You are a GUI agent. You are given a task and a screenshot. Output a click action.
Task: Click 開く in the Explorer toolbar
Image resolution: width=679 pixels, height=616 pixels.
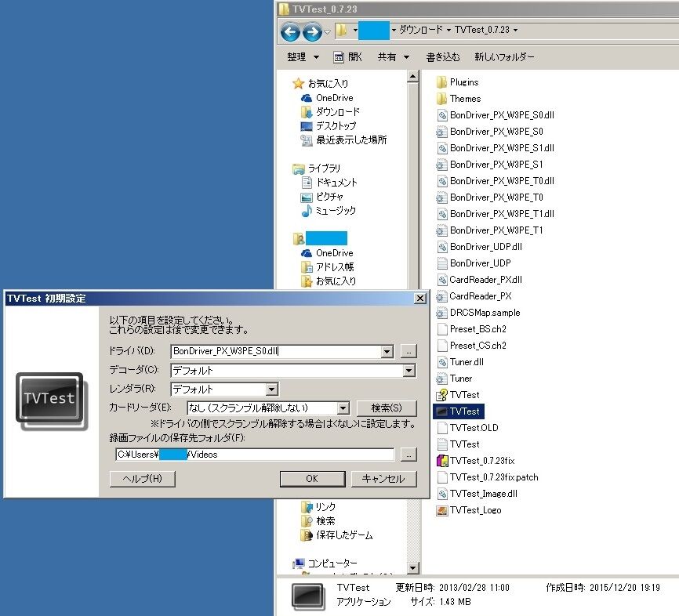347,56
